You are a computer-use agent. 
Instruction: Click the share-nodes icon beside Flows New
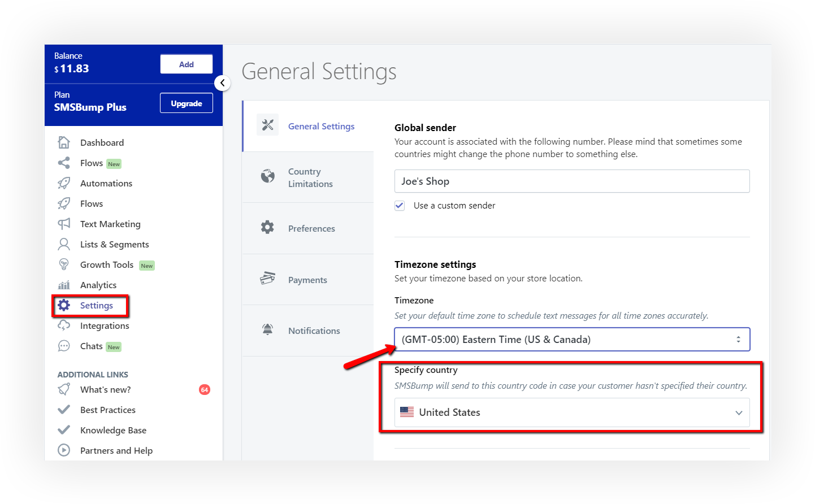pos(64,163)
